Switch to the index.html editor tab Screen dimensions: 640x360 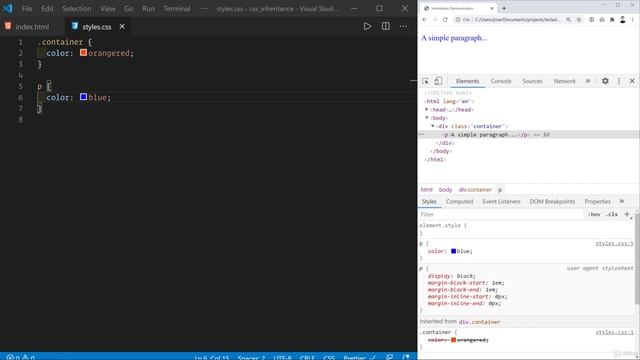[27, 27]
